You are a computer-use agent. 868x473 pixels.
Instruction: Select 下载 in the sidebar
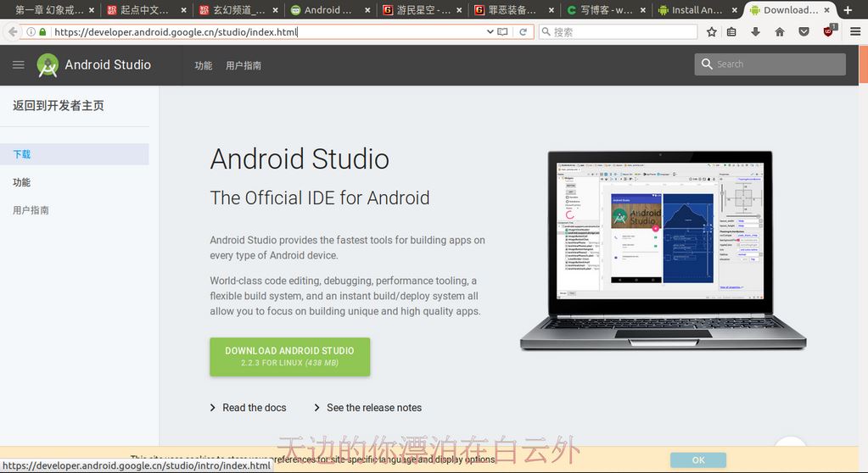[x=75, y=154]
